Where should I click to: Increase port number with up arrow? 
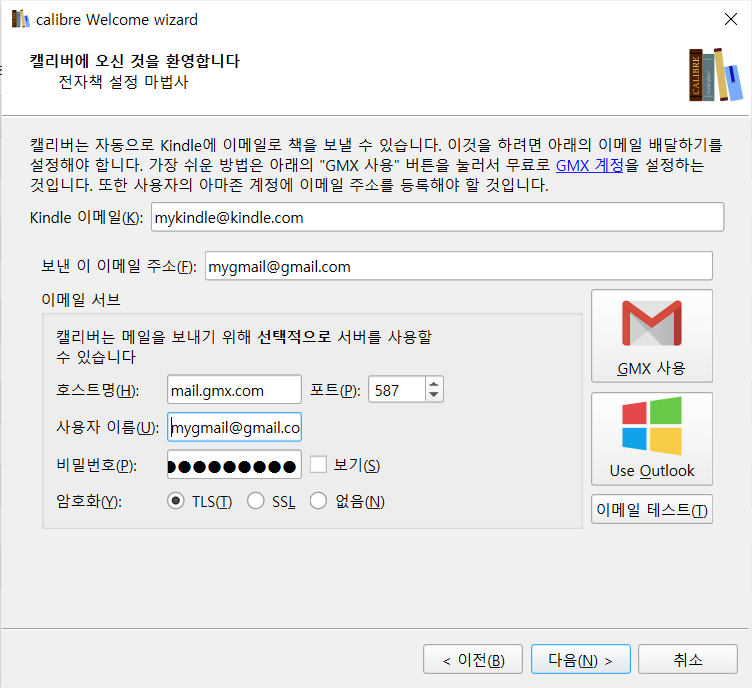click(x=434, y=384)
